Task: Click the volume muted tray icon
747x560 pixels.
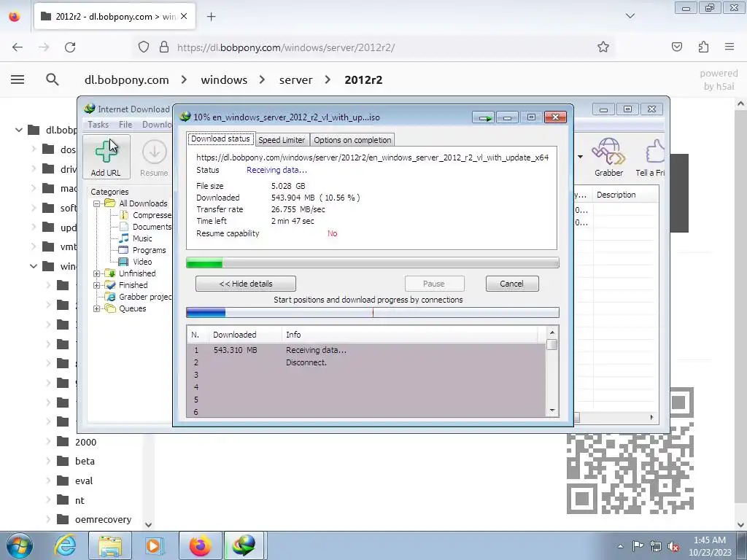Action: pos(673,546)
